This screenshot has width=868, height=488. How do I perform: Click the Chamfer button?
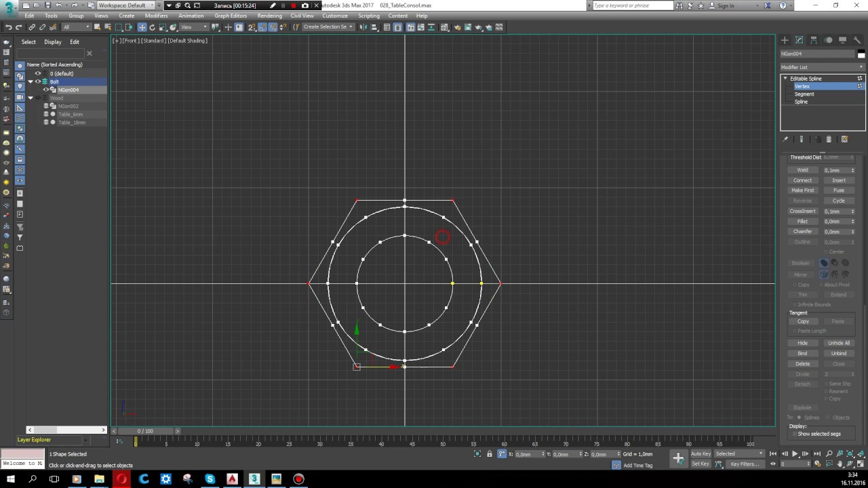(x=802, y=232)
